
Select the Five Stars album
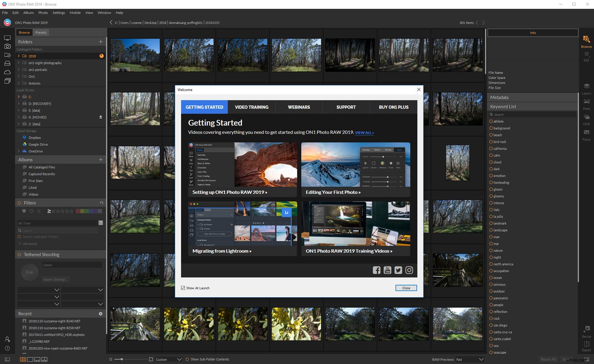[x=35, y=181]
